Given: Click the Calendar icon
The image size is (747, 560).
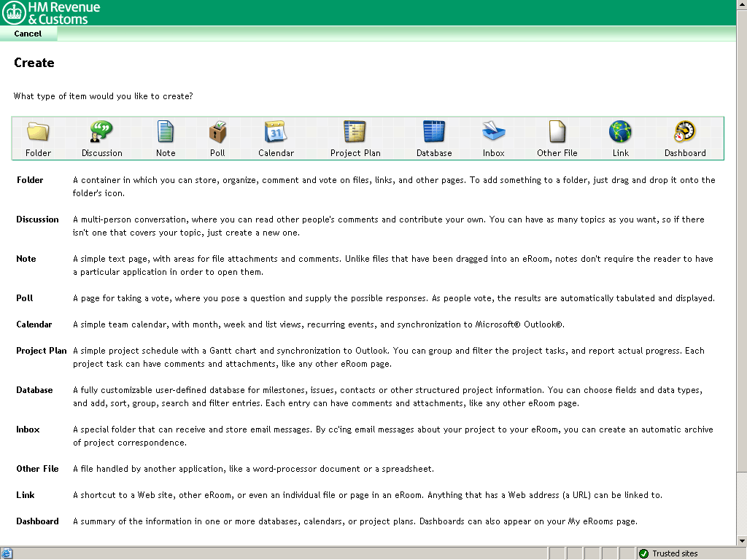Looking at the screenshot, I should click(276, 132).
